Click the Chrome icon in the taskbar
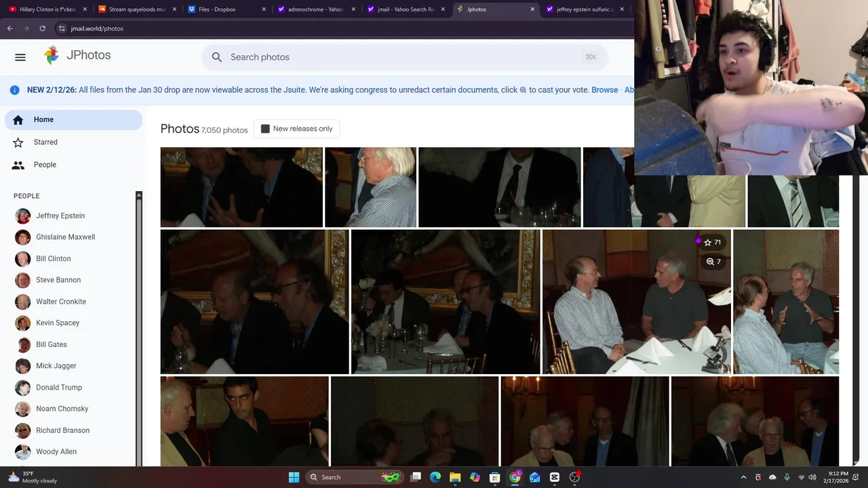 (x=515, y=478)
